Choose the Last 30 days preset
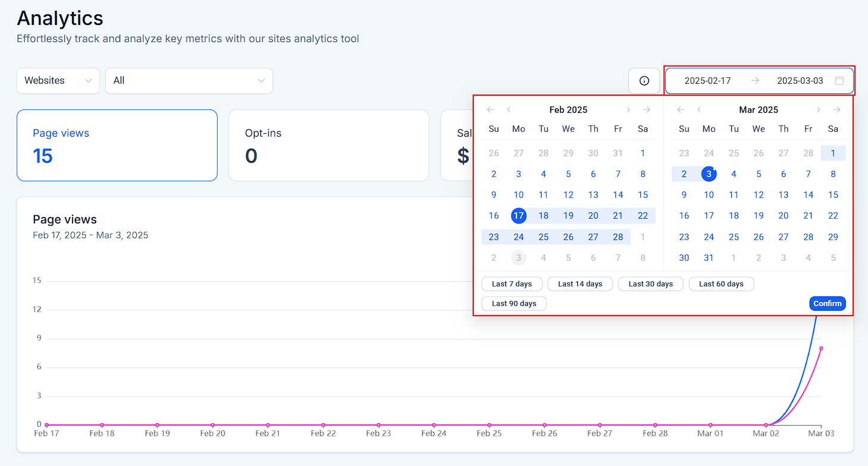The image size is (868, 466). click(650, 284)
